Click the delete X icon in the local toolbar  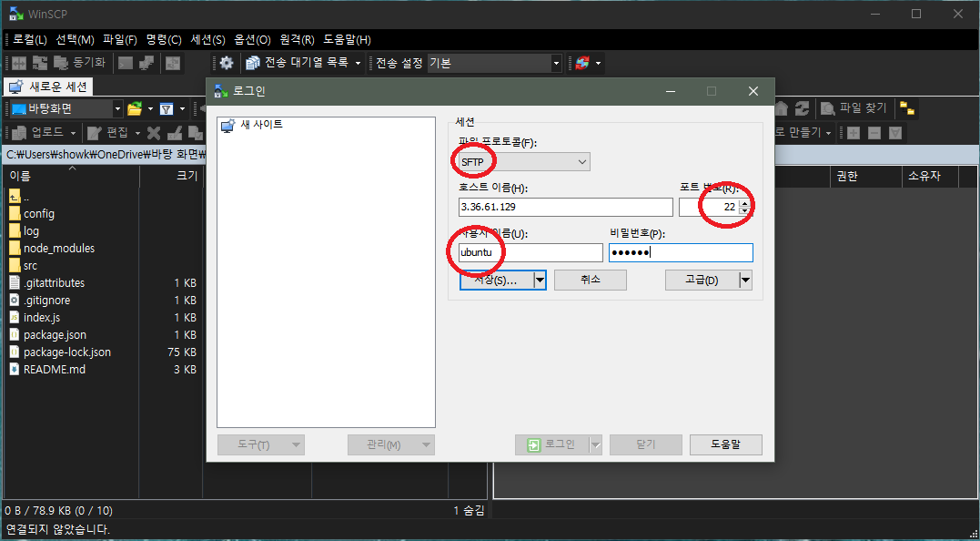pos(154,133)
